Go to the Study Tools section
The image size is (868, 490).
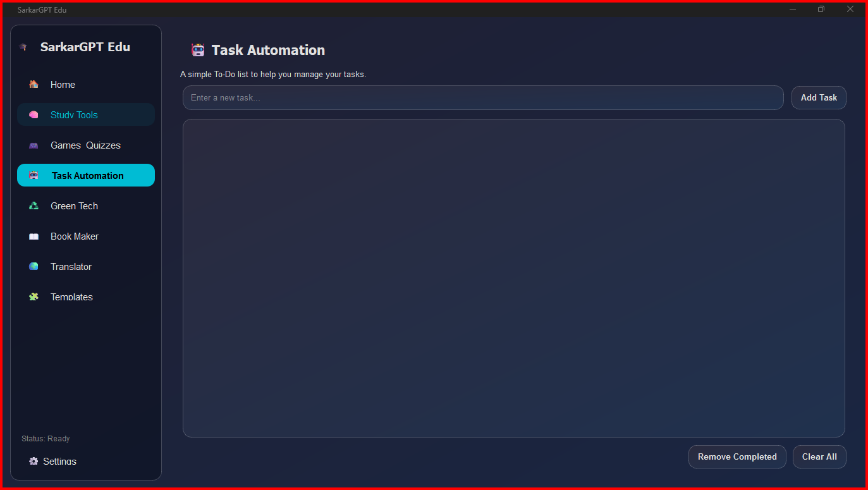(x=74, y=114)
